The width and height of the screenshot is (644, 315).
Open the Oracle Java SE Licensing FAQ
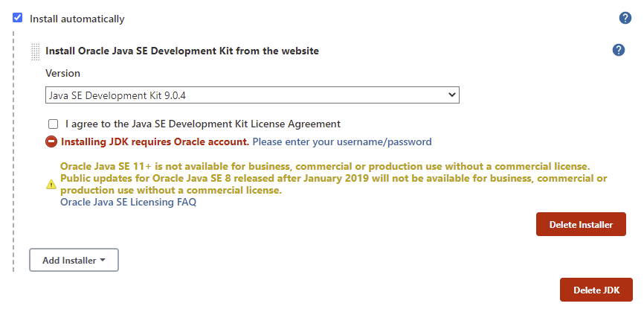(x=128, y=202)
